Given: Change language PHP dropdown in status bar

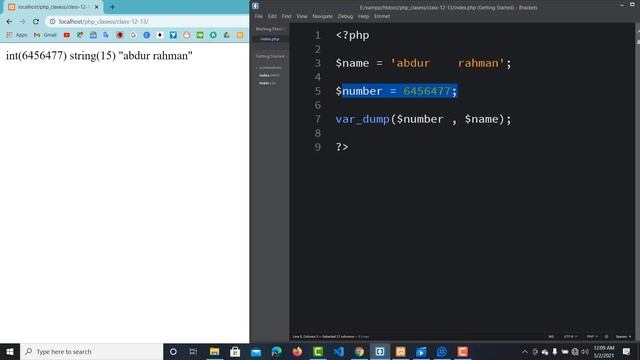Looking at the screenshot, I should coord(592,337).
